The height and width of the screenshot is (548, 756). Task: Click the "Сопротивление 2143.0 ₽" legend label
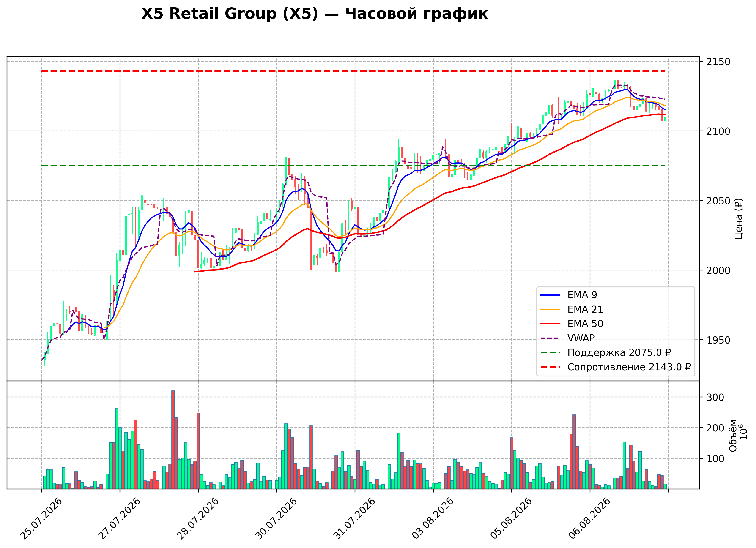click(x=629, y=367)
